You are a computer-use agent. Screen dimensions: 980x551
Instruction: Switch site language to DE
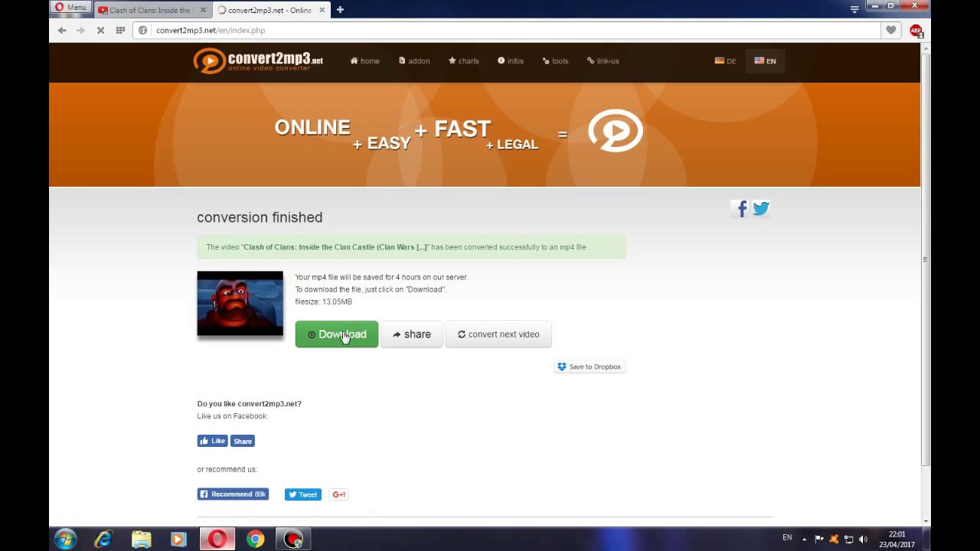(x=725, y=61)
